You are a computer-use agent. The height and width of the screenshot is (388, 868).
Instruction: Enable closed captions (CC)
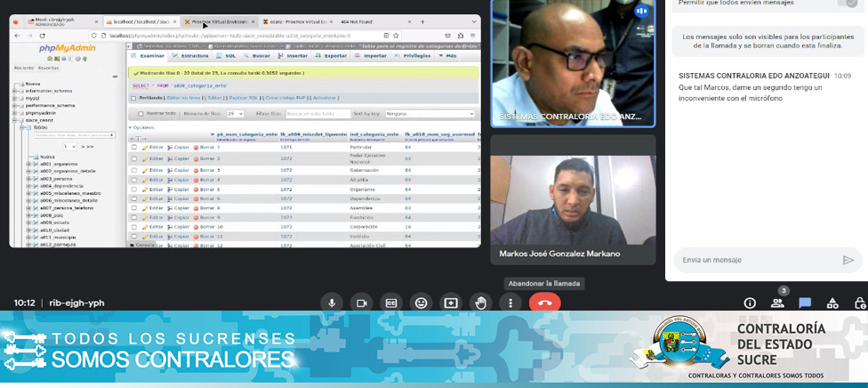click(x=391, y=303)
